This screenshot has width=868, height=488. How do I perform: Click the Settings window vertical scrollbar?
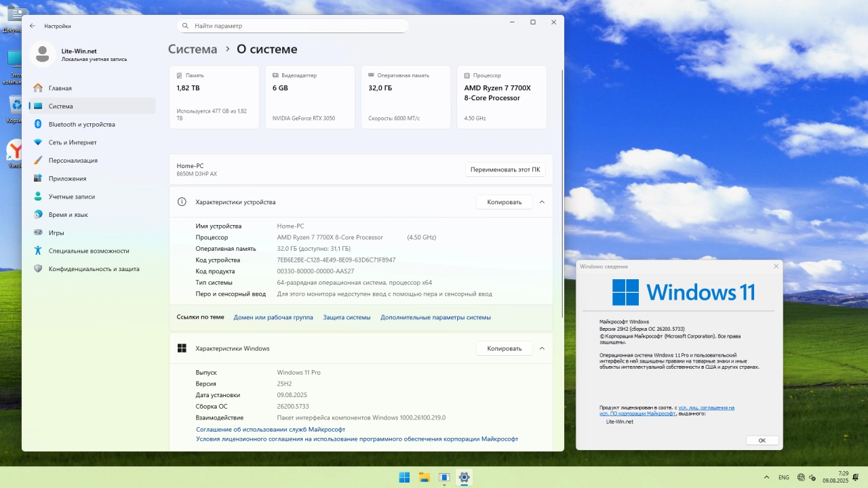(x=561, y=193)
